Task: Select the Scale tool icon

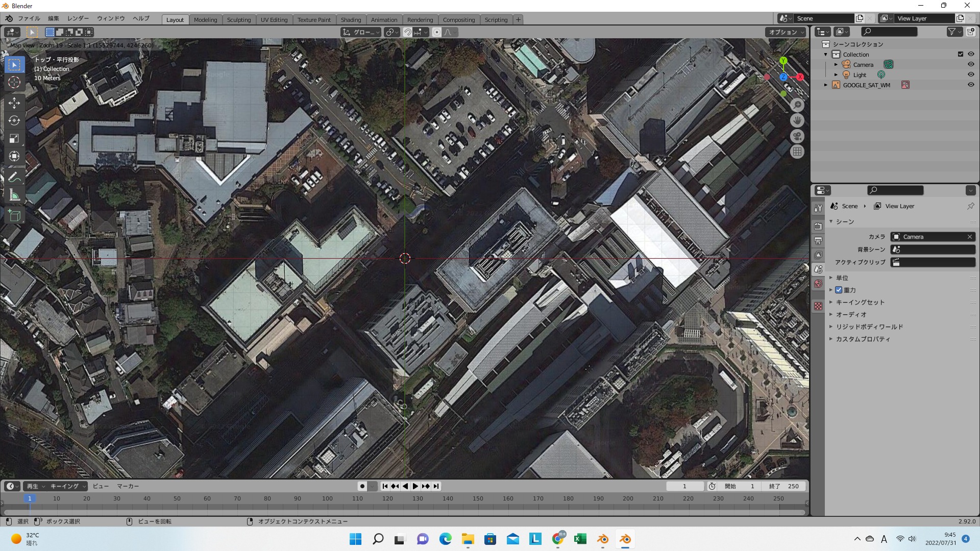Action: pyautogui.click(x=14, y=139)
